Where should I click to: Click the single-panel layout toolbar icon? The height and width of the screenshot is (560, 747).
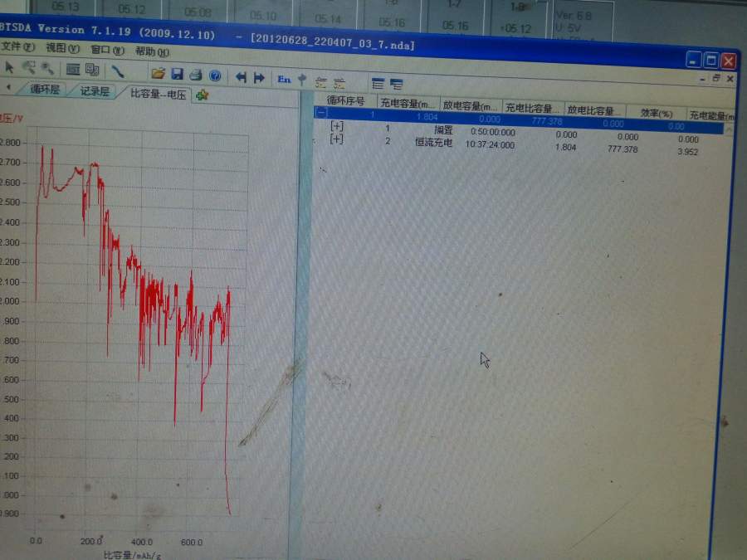pyautogui.click(x=73, y=70)
